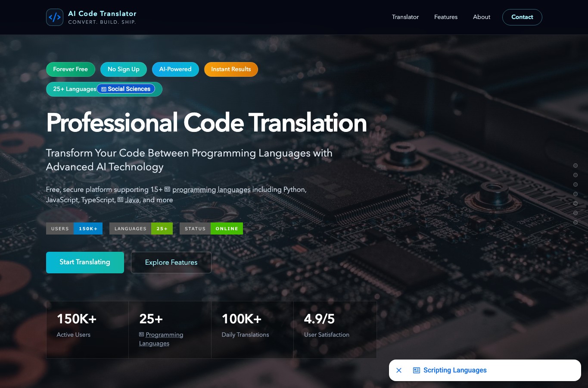
Task: Click the Contact button in header
Action: pos(522,17)
